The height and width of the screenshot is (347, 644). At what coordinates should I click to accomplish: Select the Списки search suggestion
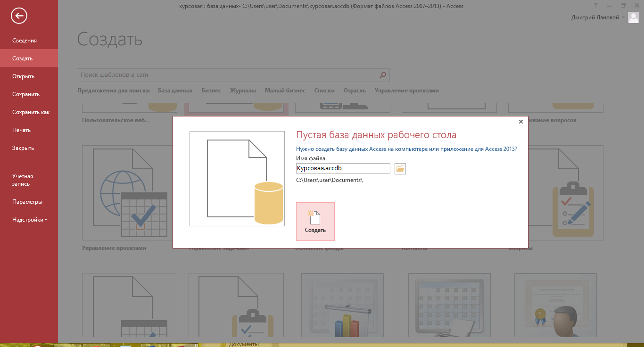click(324, 91)
